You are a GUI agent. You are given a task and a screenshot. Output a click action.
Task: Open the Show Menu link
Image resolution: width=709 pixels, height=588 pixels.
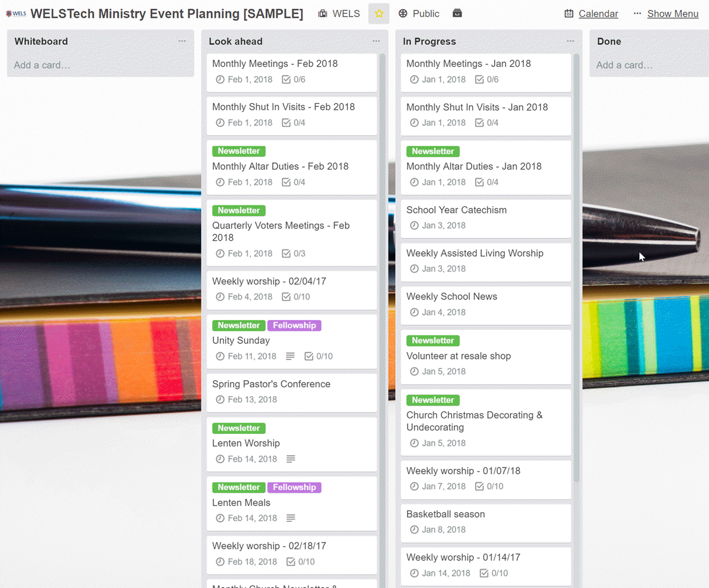point(672,14)
